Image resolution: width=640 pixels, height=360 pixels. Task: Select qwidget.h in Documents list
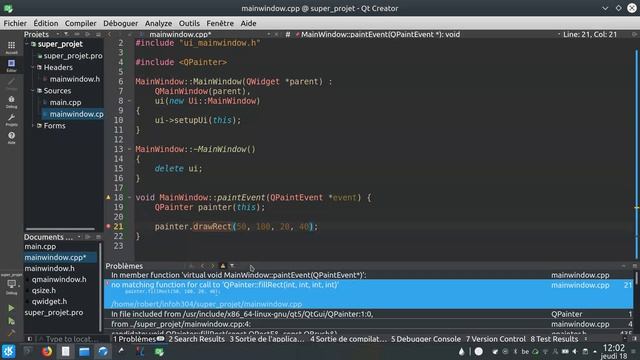click(x=49, y=302)
